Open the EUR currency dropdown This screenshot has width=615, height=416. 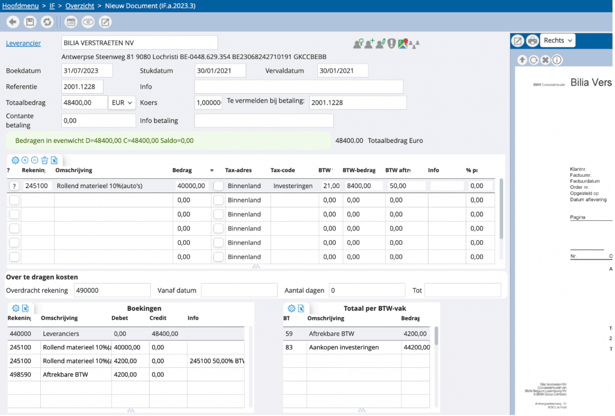coord(122,102)
